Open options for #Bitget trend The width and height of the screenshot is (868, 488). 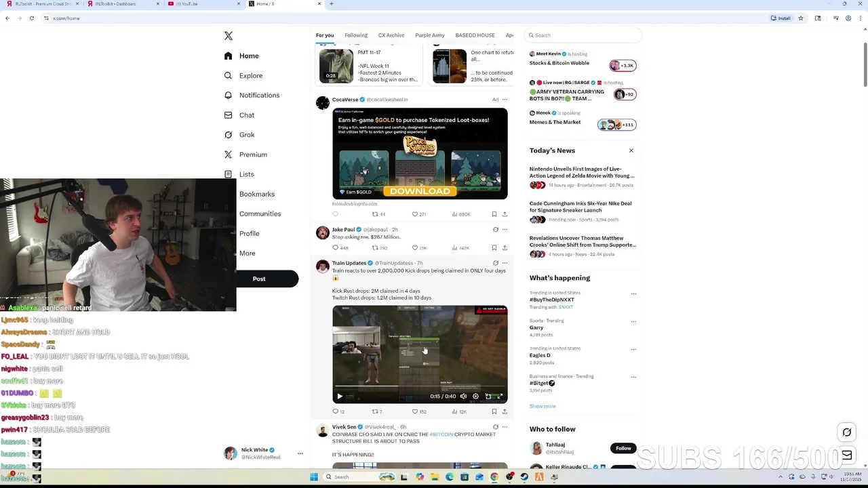[x=633, y=378]
